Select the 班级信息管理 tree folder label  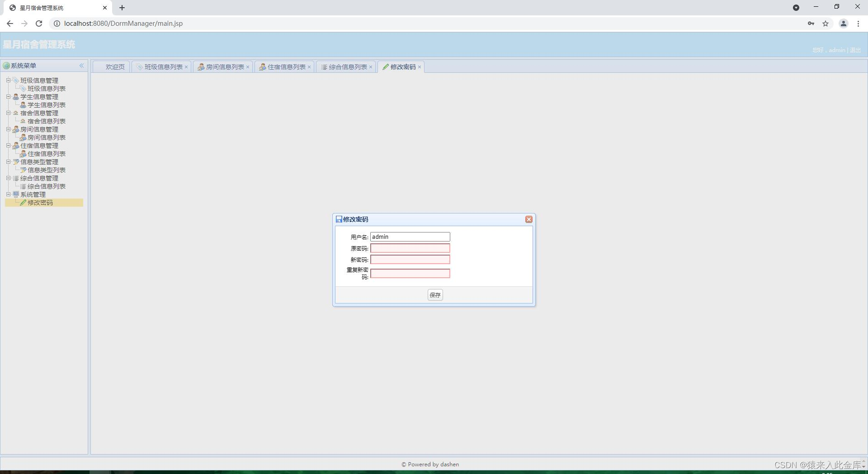[x=39, y=81]
